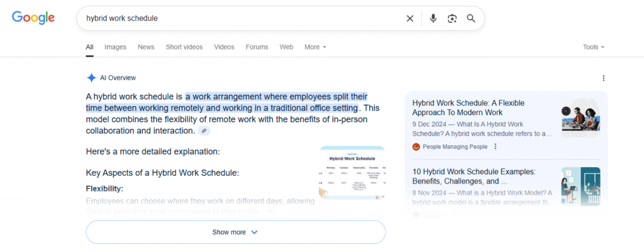Click the Google logo
The width and height of the screenshot is (644, 252).
(x=35, y=18)
